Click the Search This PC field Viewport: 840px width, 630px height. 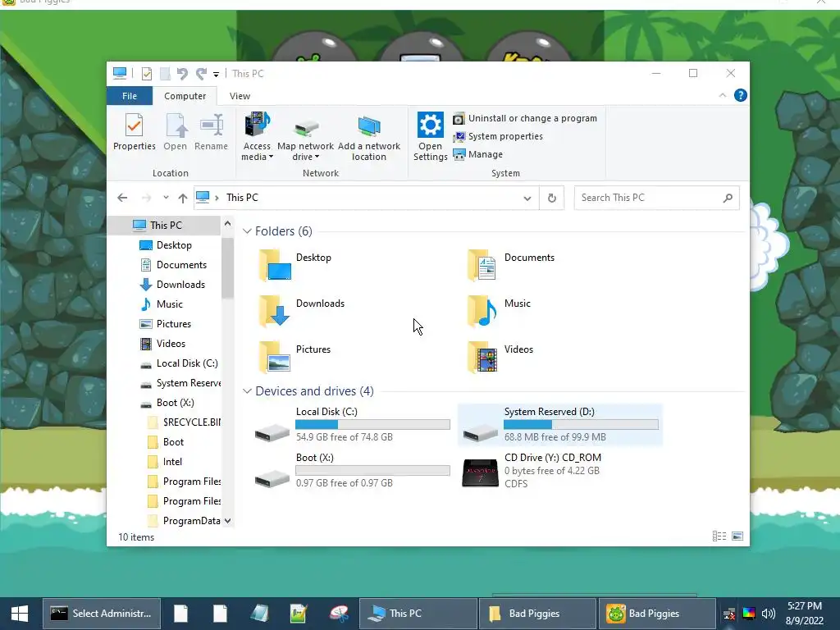tap(657, 198)
